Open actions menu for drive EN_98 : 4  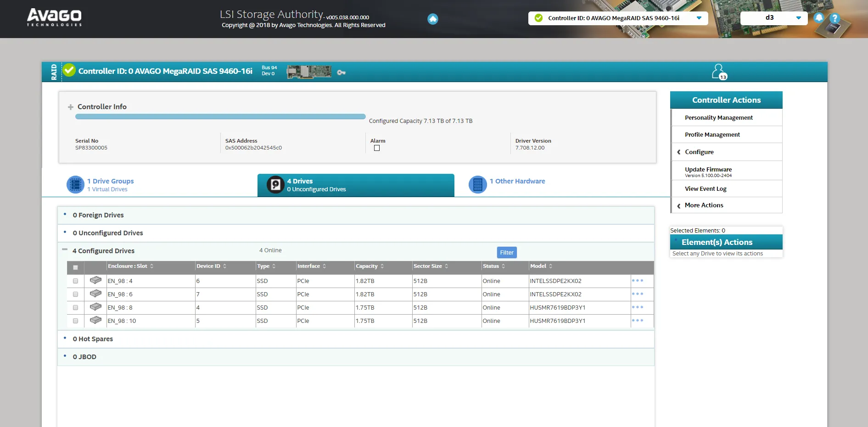(x=637, y=281)
